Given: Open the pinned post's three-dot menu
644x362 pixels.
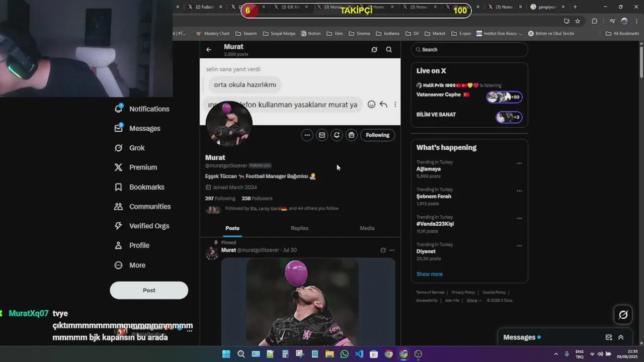Looking at the screenshot, I should 392,250.
